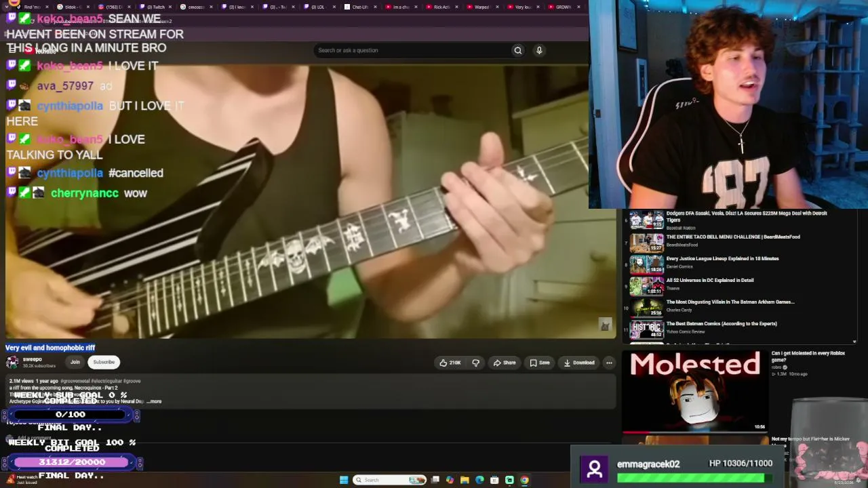The image size is (868, 488).
Task: Open Microsoft Store from the taskbar
Action: coord(494,480)
